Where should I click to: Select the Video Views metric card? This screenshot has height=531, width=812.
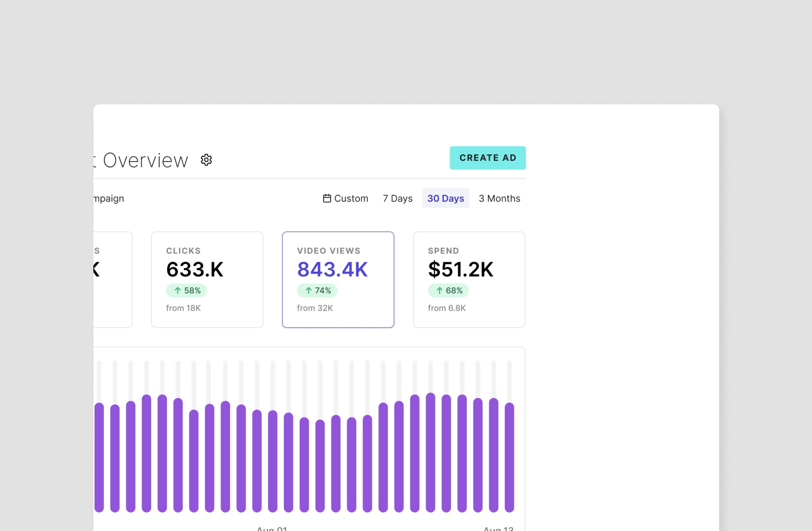point(338,279)
